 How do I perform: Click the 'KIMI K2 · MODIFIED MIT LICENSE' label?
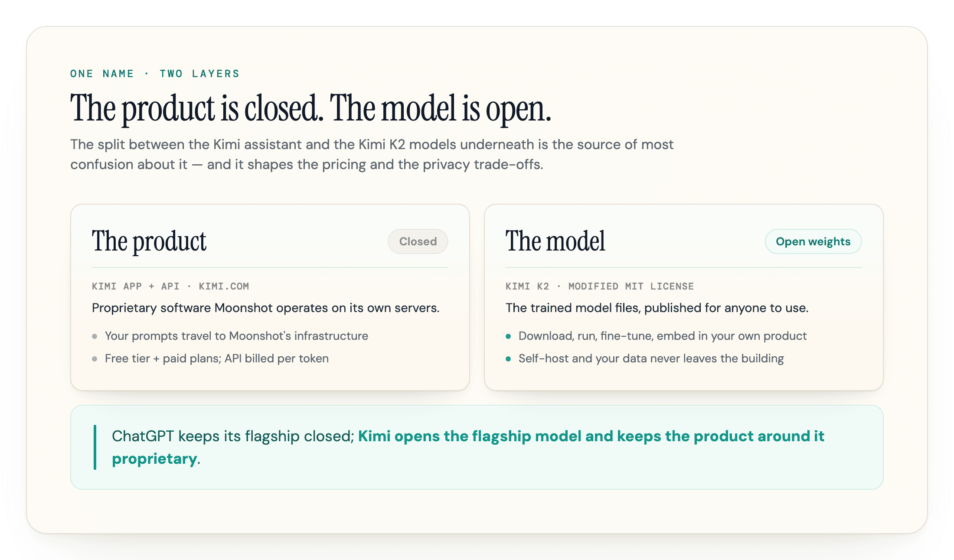pyautogui.click(x=600, y=286)
